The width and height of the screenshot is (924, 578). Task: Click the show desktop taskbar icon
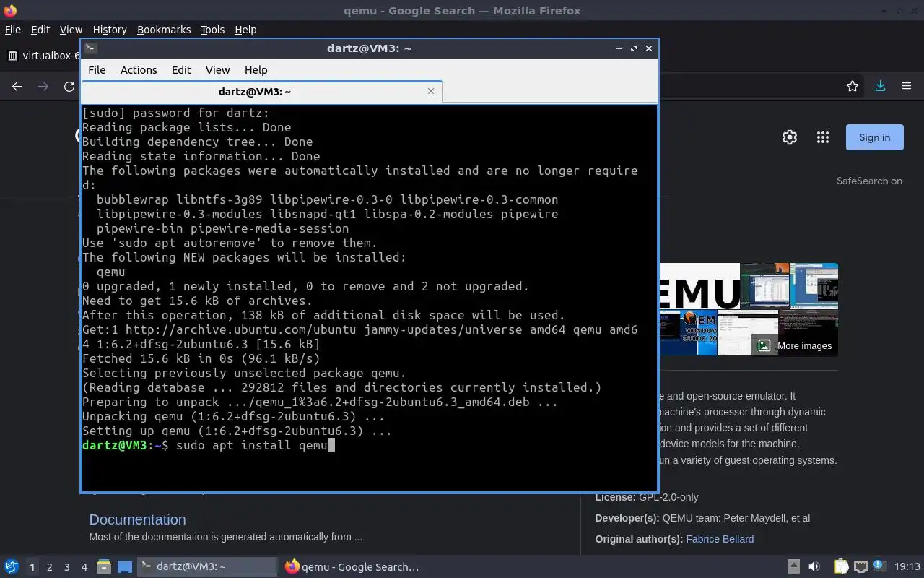[125, 567]
